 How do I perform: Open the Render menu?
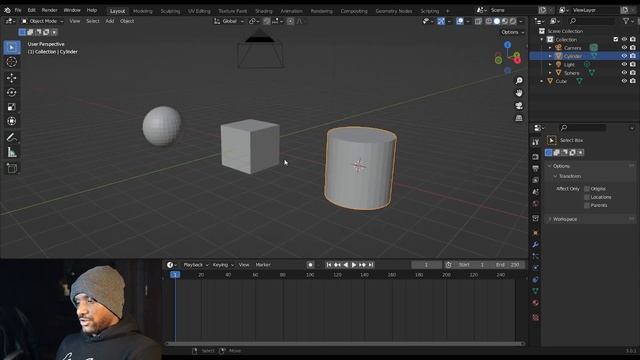pos(49,10)
